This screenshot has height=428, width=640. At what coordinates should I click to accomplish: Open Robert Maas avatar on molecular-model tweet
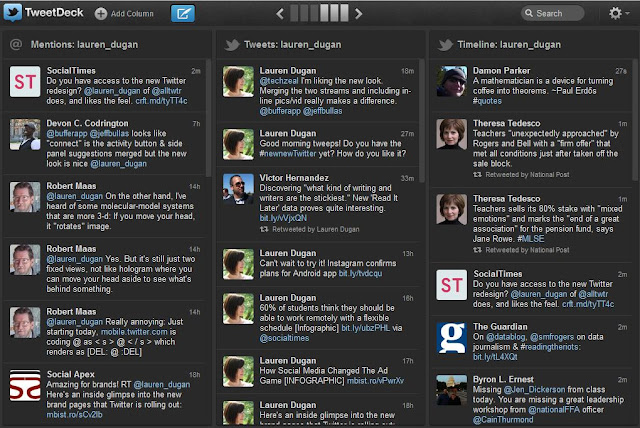[x=25, y=197]
